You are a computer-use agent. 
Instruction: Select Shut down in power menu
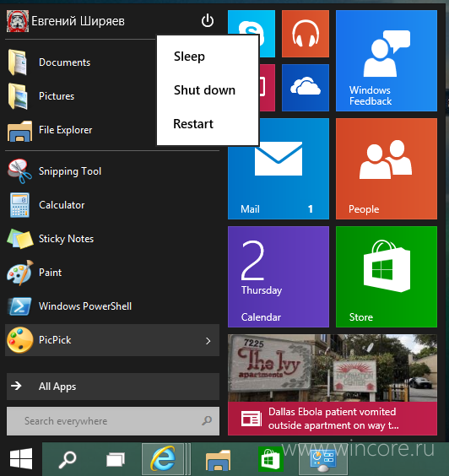[x=204, y=90]
